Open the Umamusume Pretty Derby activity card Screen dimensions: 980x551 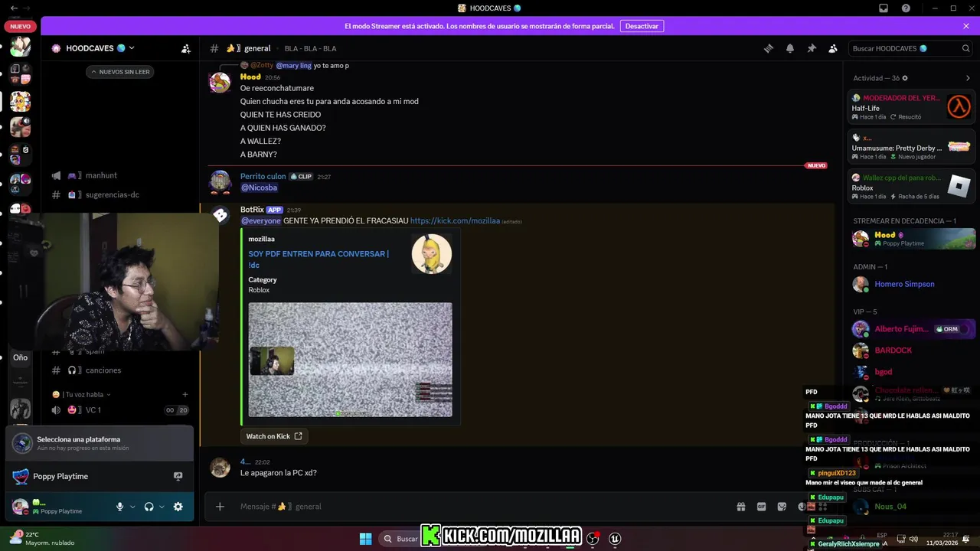point(911,146)
